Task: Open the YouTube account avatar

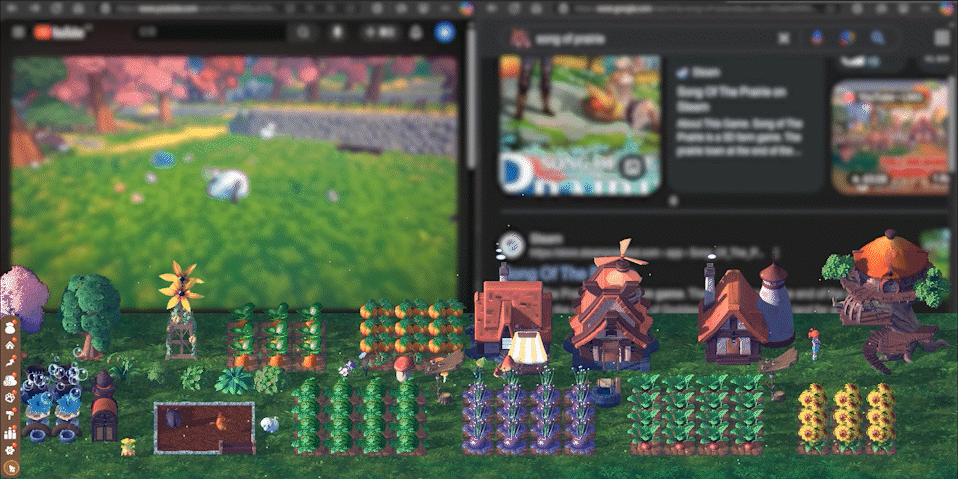Action: tap(443, 32)
